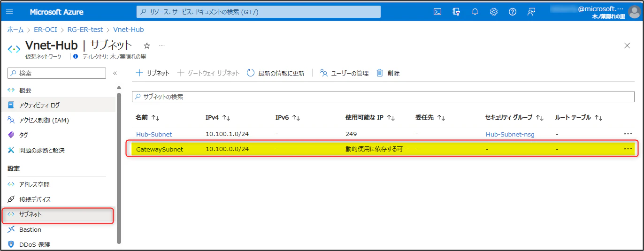This screenshot has width=644, height=251.
Task: Click the 249 available IP value
Action: 351,134
